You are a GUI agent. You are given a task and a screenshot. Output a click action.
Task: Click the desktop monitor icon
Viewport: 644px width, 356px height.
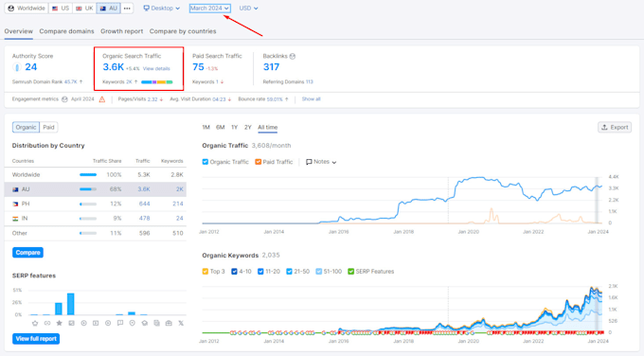(x=146, y=9)
